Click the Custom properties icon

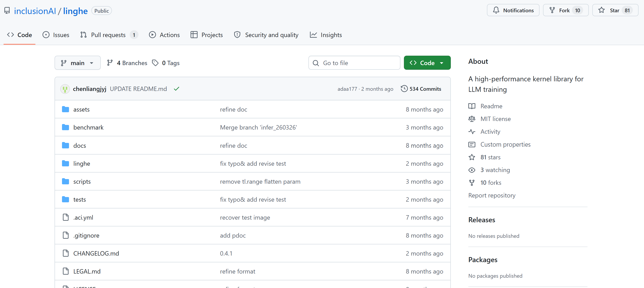pyautogui.click(x=472, y=145)
